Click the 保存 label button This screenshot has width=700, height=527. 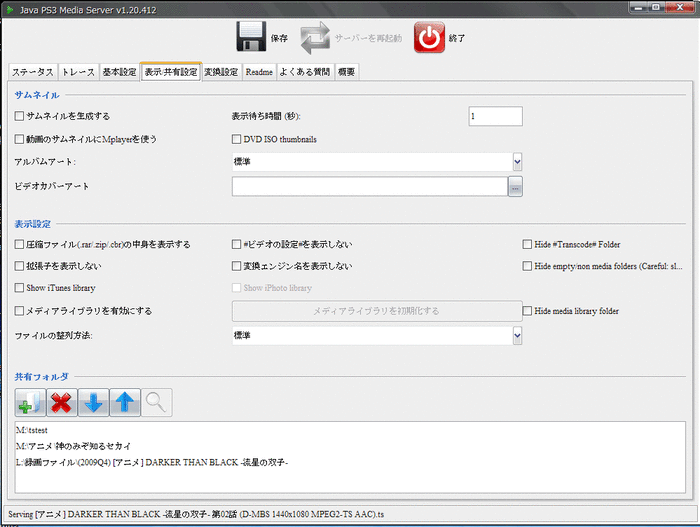tap(279, 38)
